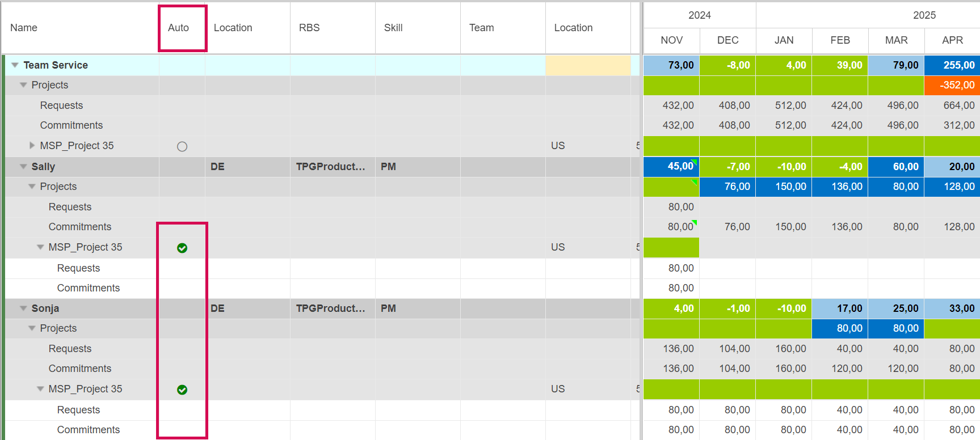This screenshot has height=440, width=980.
Task: Select Team Service's dark blue 255,00 cell
Action: [x=952, y=65]
